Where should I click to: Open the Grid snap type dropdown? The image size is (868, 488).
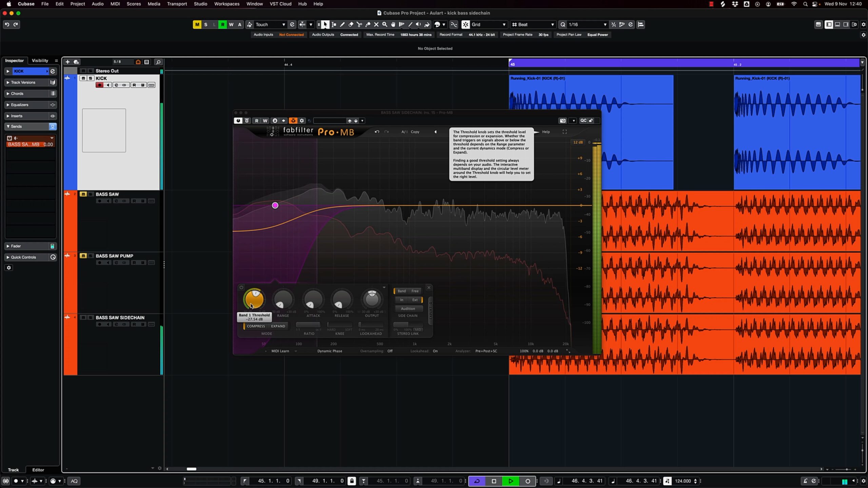(489, 24)
